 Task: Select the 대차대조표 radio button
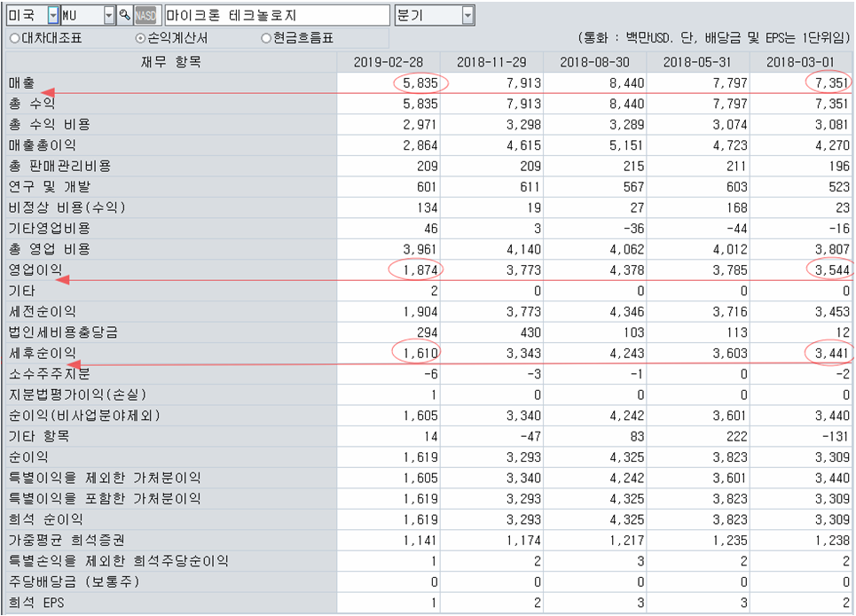point(14,38)
